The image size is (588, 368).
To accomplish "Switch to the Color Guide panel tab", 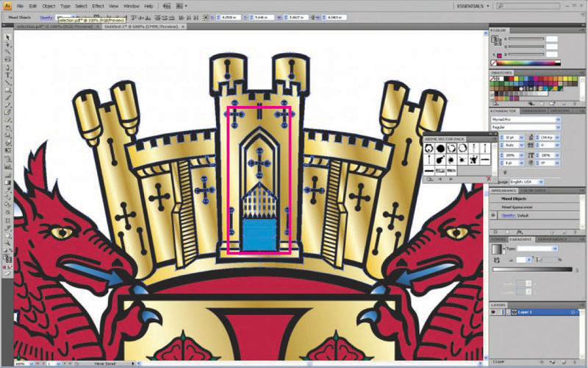I will click(534, 191).
